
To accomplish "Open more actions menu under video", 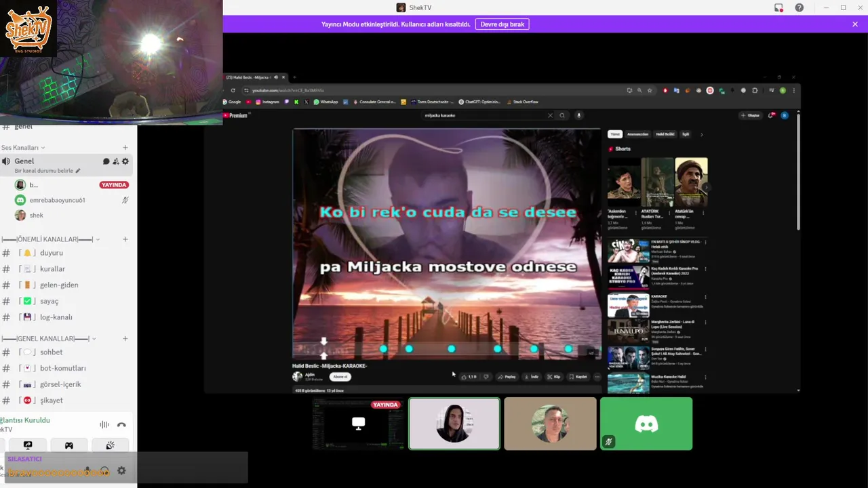I will click(x=597, y=377).
